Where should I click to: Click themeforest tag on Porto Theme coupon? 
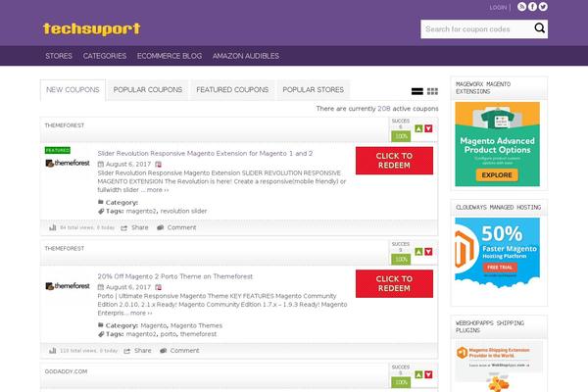pyautogui.click(x=198, y=334)
